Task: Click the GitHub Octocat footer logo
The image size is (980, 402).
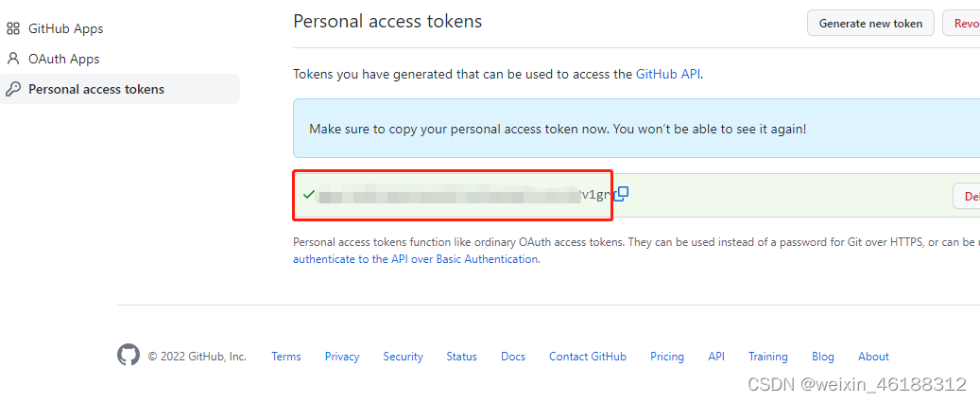Action: click(129, 356)
